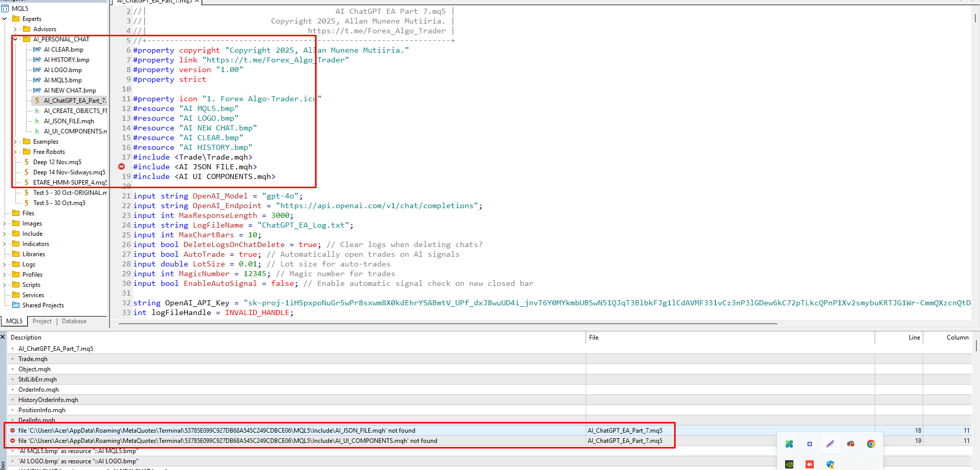Image resolution: width=980 pixels, height=470 pixels.
Task: Close the Toolbox panel with the X
Action: tap(3, 337)
